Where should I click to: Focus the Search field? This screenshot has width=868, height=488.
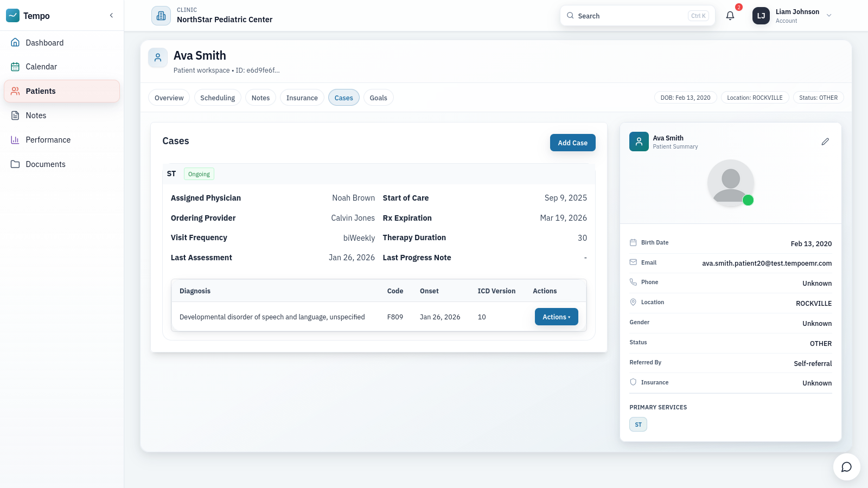[x=637, y=16]
